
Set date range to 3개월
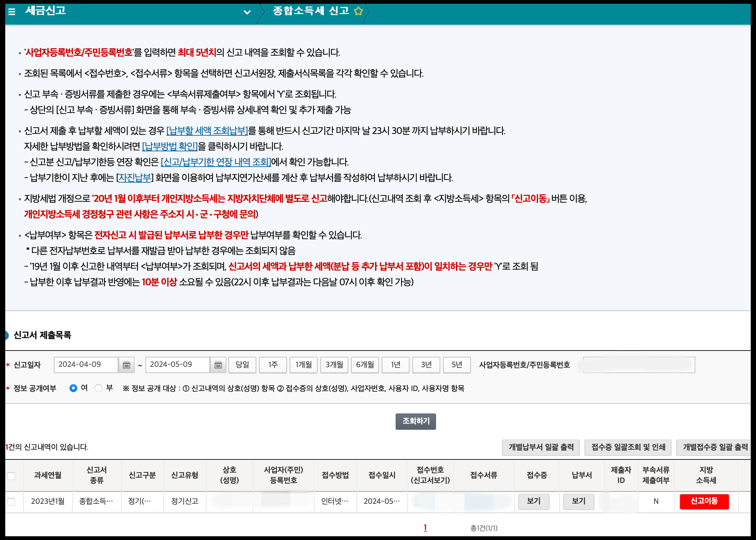pyautogui.click(x=334, y=365)
